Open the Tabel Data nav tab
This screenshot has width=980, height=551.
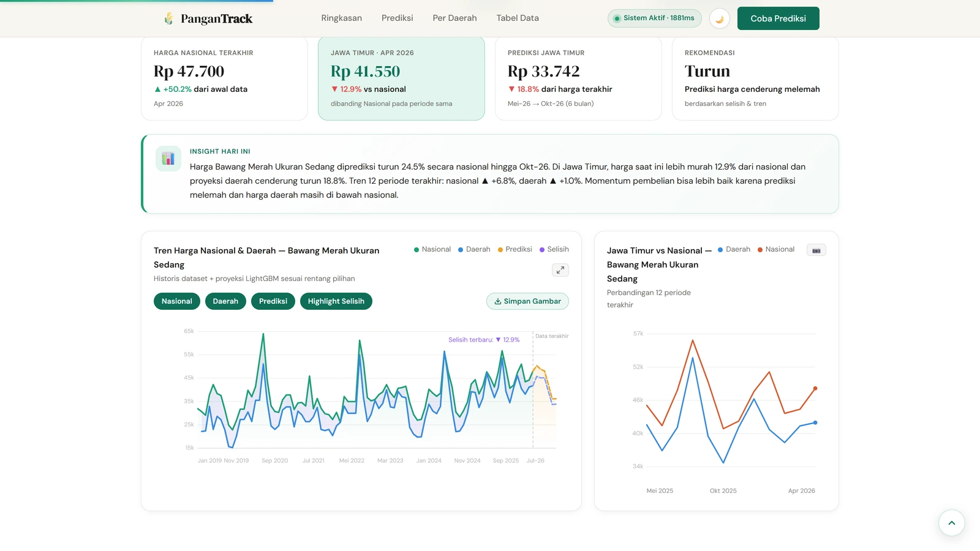tap(518, 18)
